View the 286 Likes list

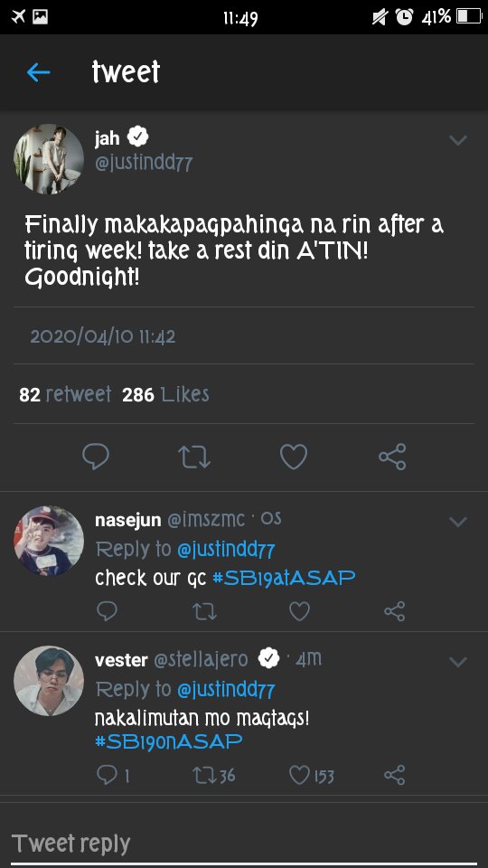[x=165, y=395]
